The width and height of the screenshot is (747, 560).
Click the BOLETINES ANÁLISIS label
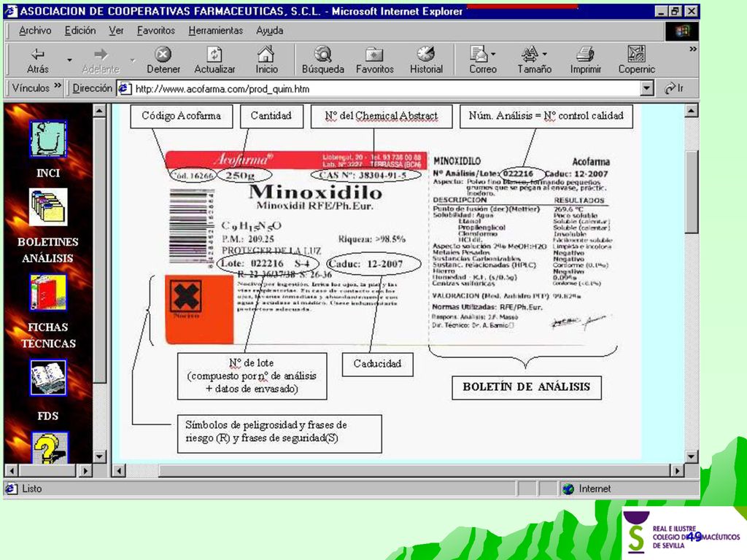47,250
